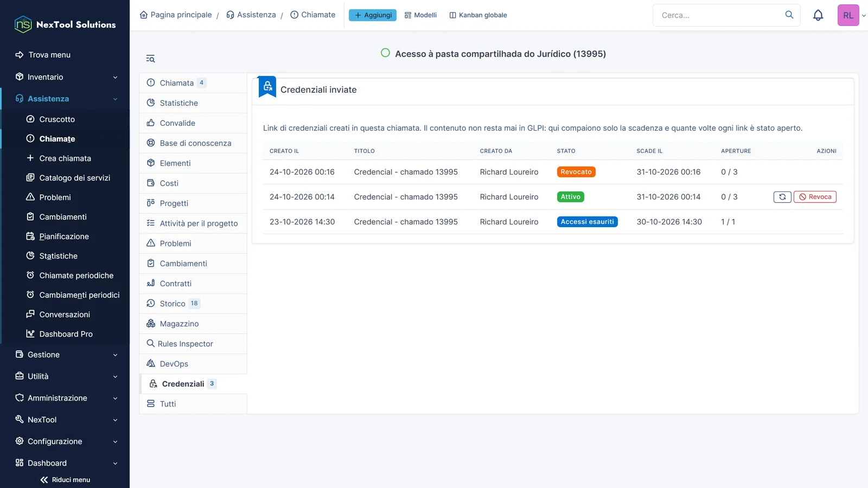Viewport: 868px width, 488px height.
Task: Go to Pagina principale breadcrumb
Action: coord(176,15)
